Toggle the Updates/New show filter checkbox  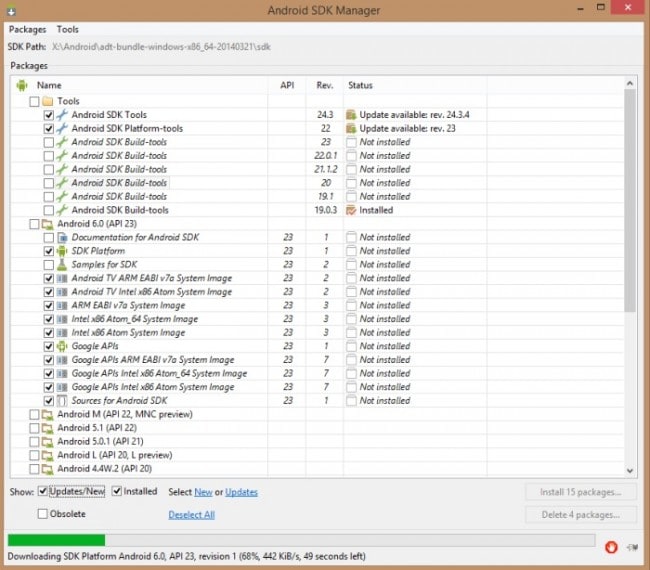[42, 491]
